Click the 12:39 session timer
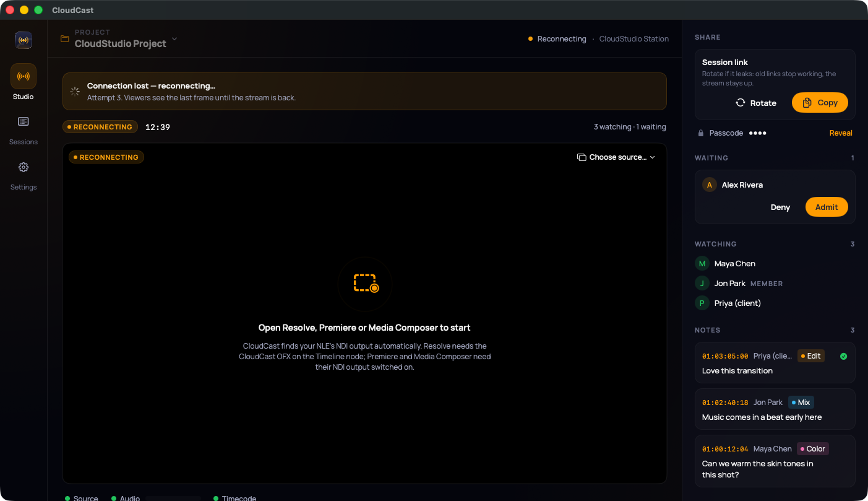The image size is (868, 501). point(158,127)
